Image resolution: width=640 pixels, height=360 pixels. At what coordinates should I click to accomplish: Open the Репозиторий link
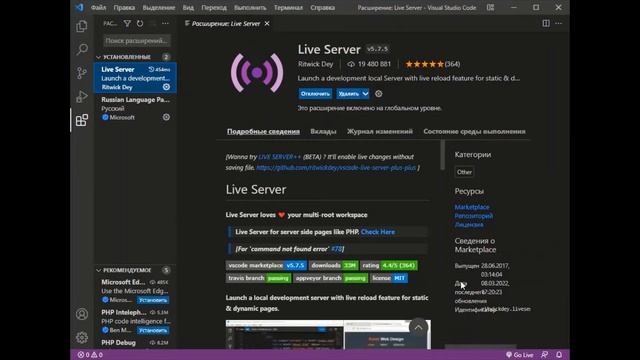[x=473, y=216]
